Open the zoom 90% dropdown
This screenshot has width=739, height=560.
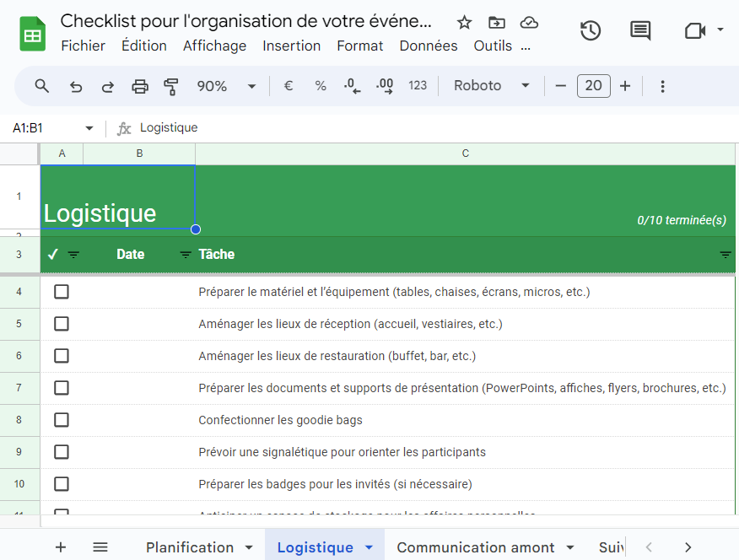[x=226, y=86]
